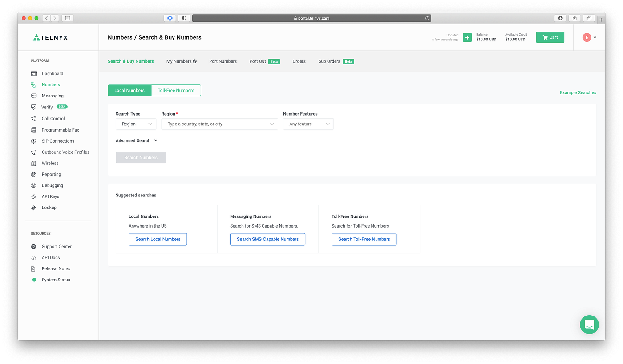This screenshot has width=623, height=364.
Task: Click the Verify shield icon
Action: point(34,107)
